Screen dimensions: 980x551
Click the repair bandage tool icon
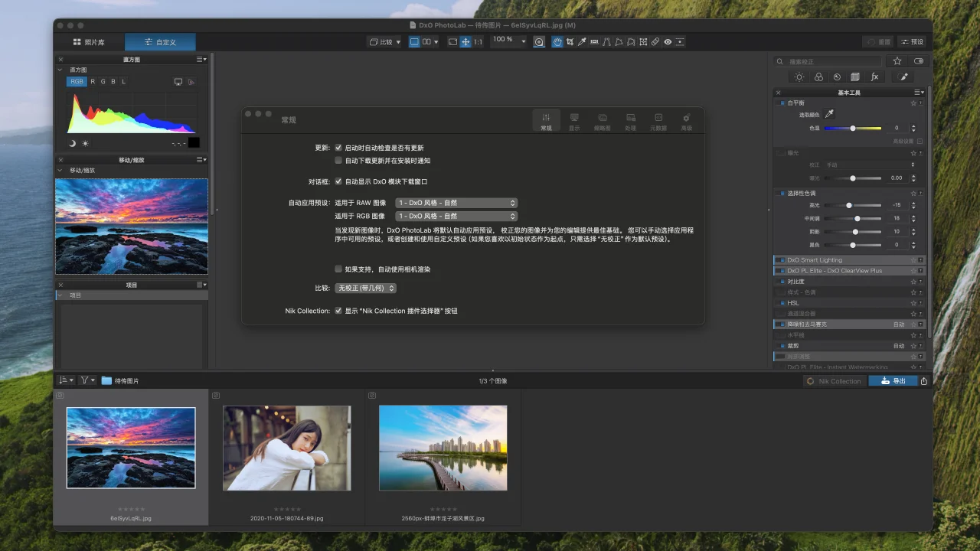click(x=655, y=42)
